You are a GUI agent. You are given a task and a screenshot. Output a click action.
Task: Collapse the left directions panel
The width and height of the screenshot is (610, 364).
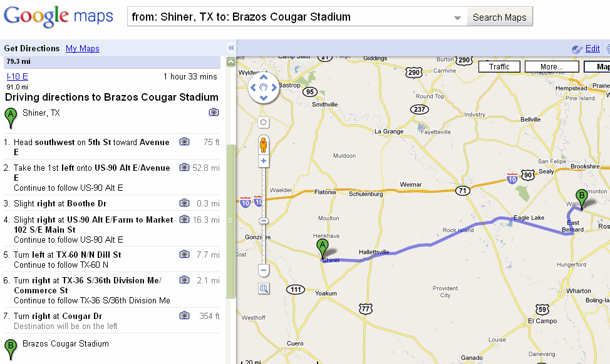tap(231, 48)
